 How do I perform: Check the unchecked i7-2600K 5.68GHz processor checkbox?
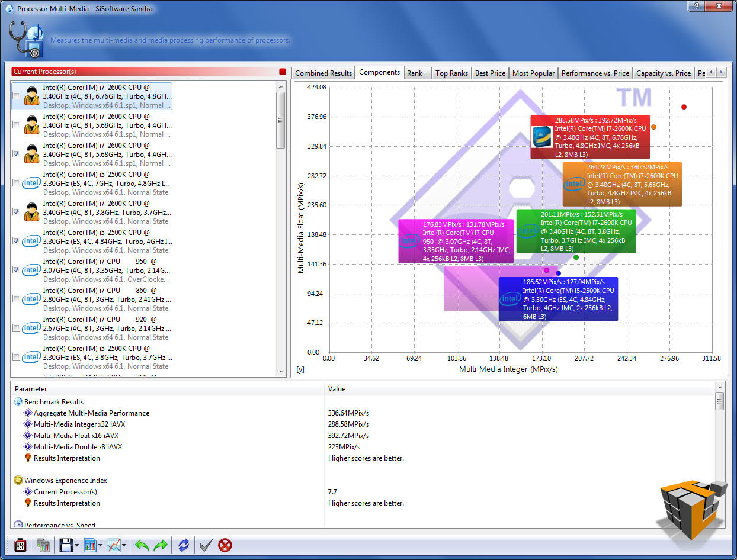[16, 125]
